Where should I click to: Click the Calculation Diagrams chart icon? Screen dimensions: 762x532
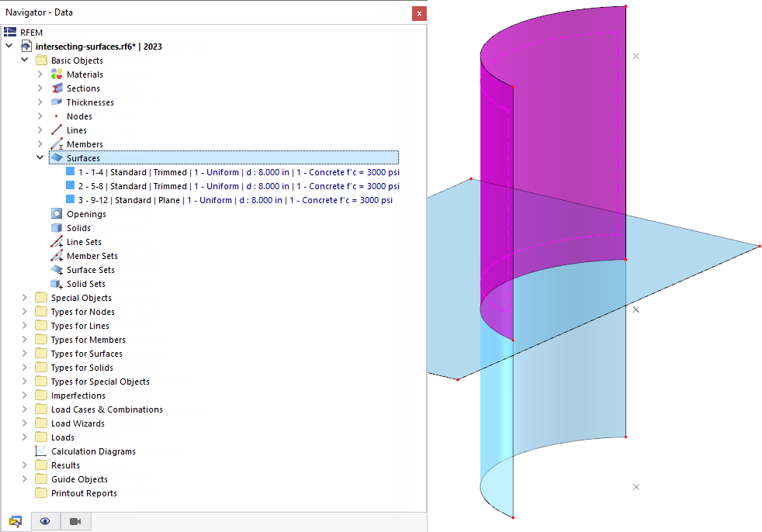point(41,451)
